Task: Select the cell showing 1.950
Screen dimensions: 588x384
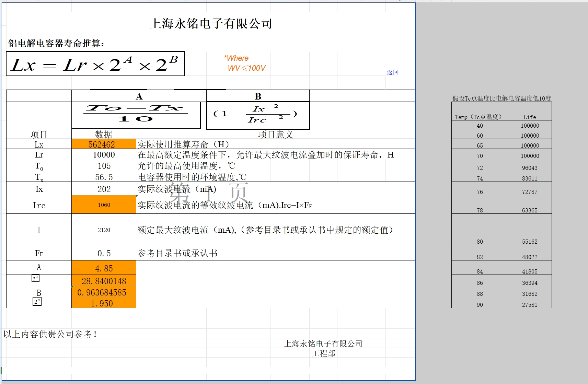Action: point(104,303)
